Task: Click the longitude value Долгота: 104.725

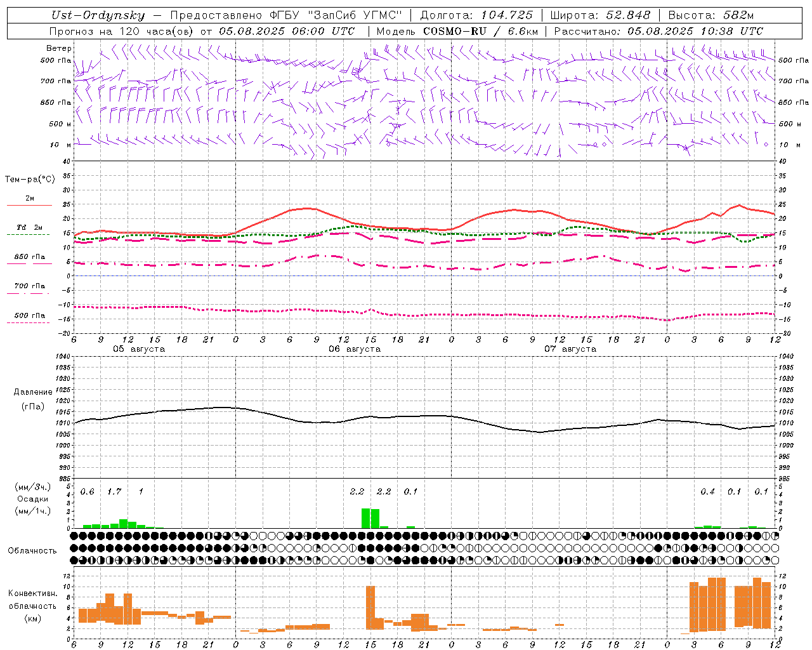Action: [476, 16]
